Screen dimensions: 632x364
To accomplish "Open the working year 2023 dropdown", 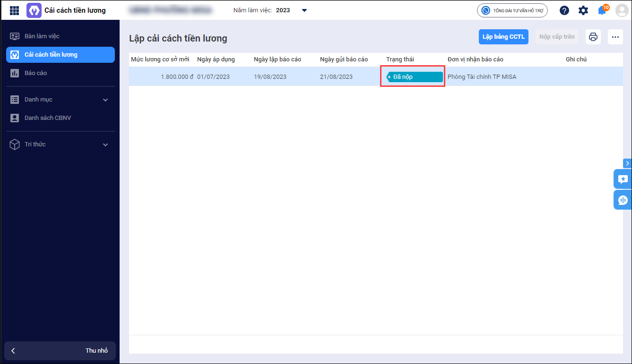I will coord(304,10).
